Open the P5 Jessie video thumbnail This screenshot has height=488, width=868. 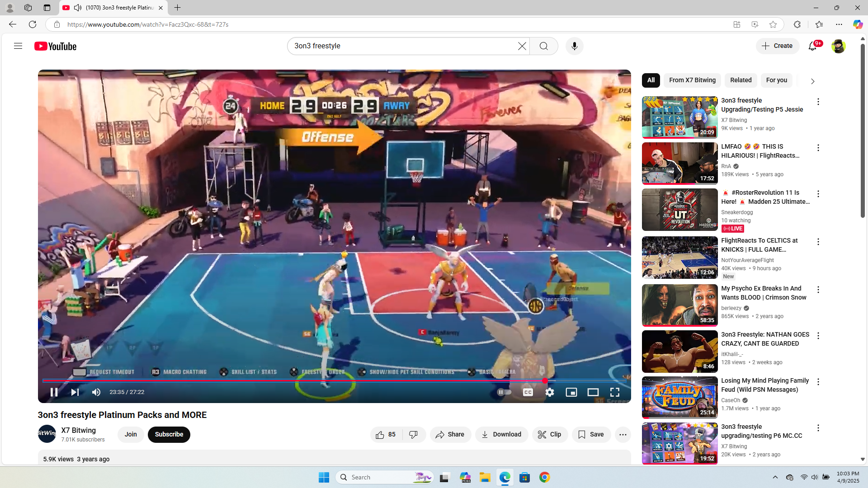coord(680,117)
